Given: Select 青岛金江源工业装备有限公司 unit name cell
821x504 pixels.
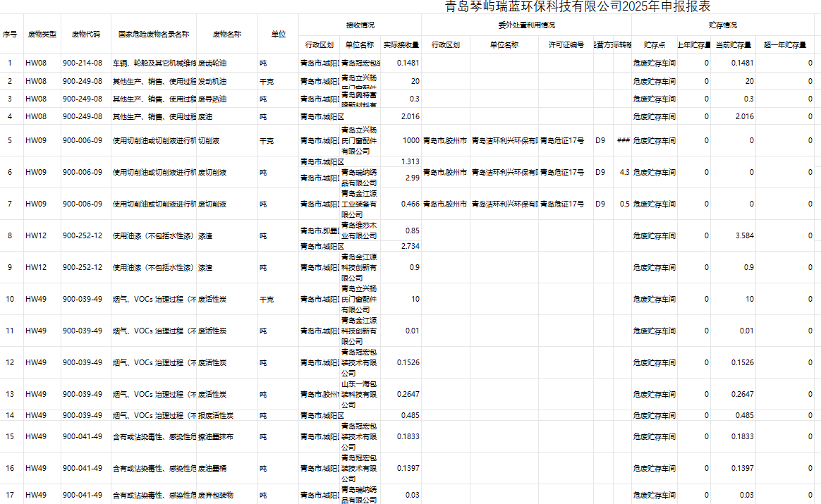Looking at the screenshot, I should pyautogui.click(x=359, y=204).
